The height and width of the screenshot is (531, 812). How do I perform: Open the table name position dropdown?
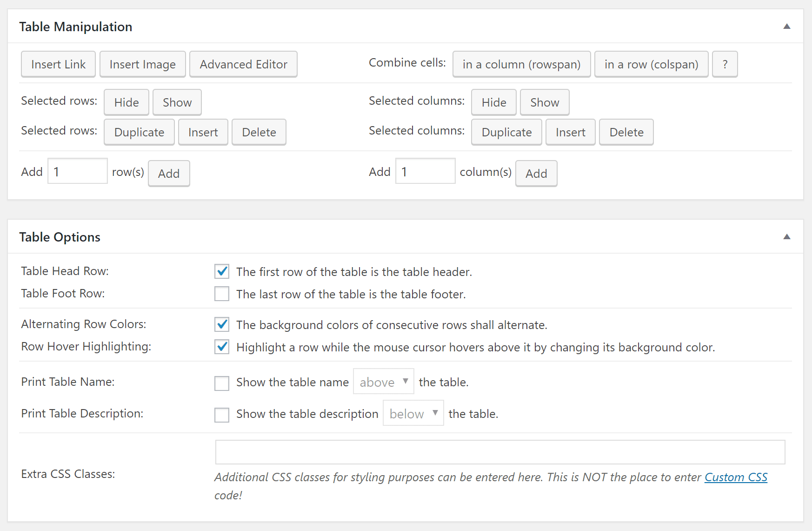pos(383,382)
